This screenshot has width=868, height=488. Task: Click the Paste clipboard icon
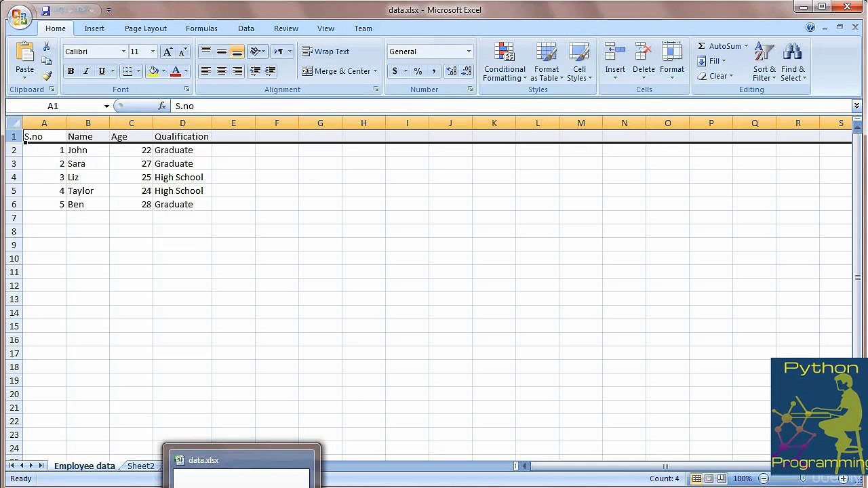24,53
